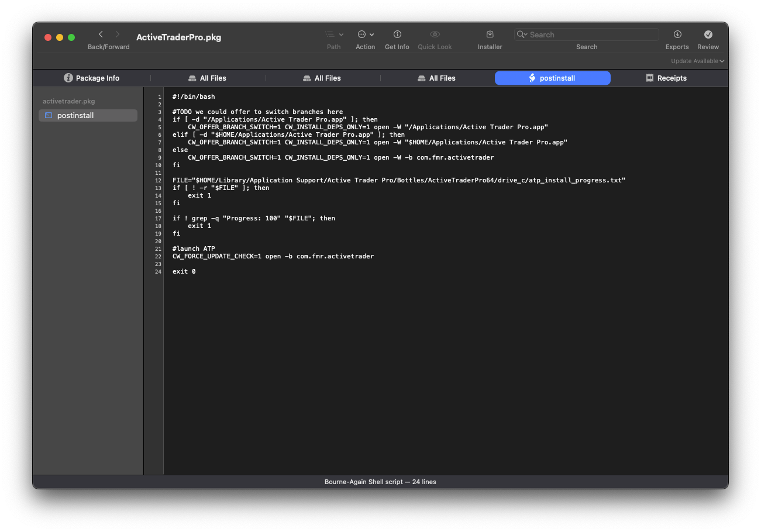Click the Package Info tab icon

[68, 78]
